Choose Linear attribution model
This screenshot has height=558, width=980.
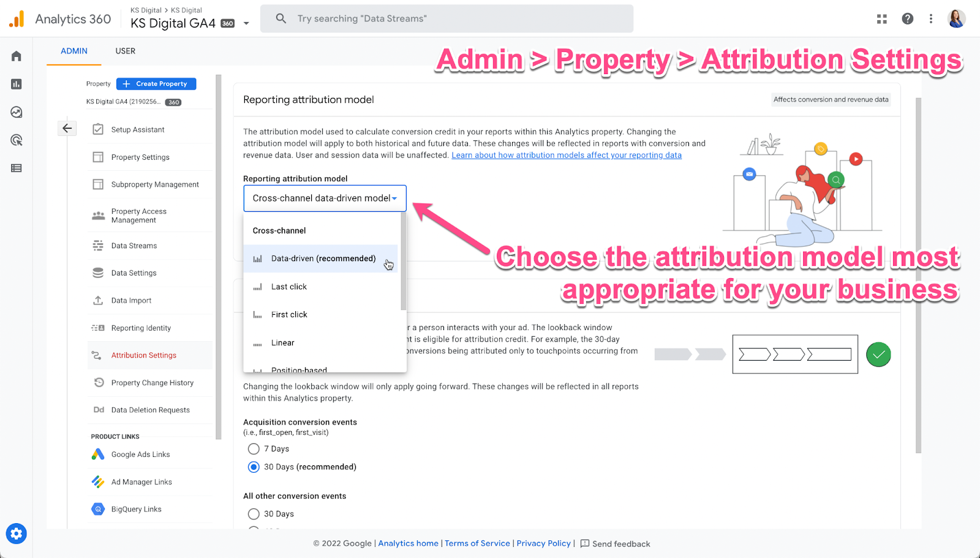click(321, 343)
